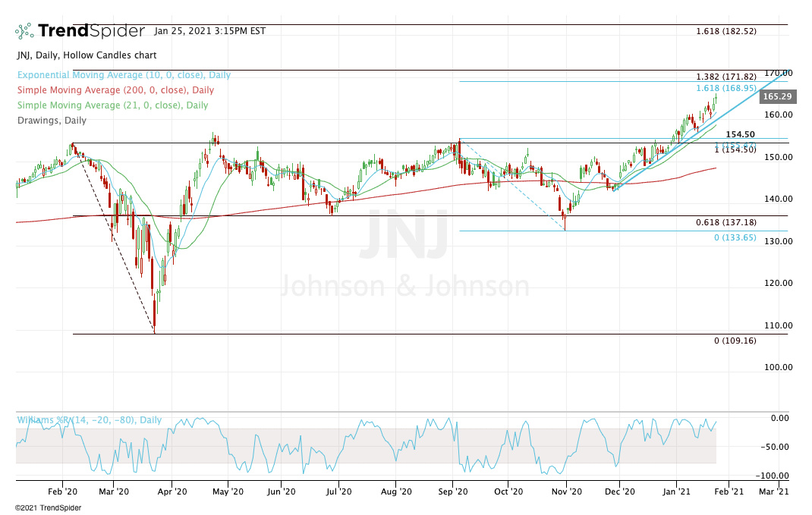Click the -50.00 Williams %R axis label
Viewport: 812px width, 515px height.
point(774,447)
